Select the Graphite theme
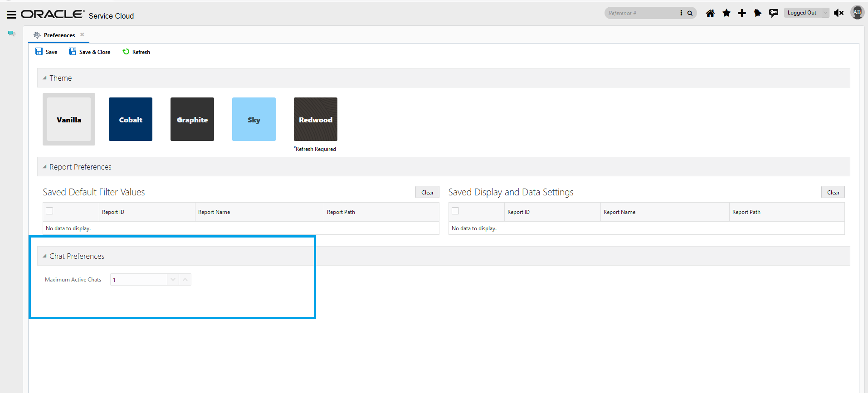 pos(192,119)
